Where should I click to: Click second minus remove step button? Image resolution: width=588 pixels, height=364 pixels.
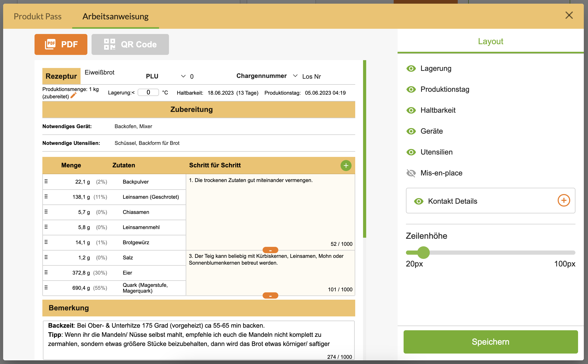click(269, 294)
